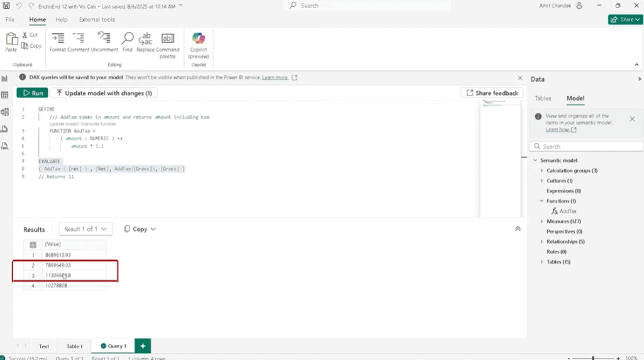Open Learn how link in Data pane

[x=557, y=129]
